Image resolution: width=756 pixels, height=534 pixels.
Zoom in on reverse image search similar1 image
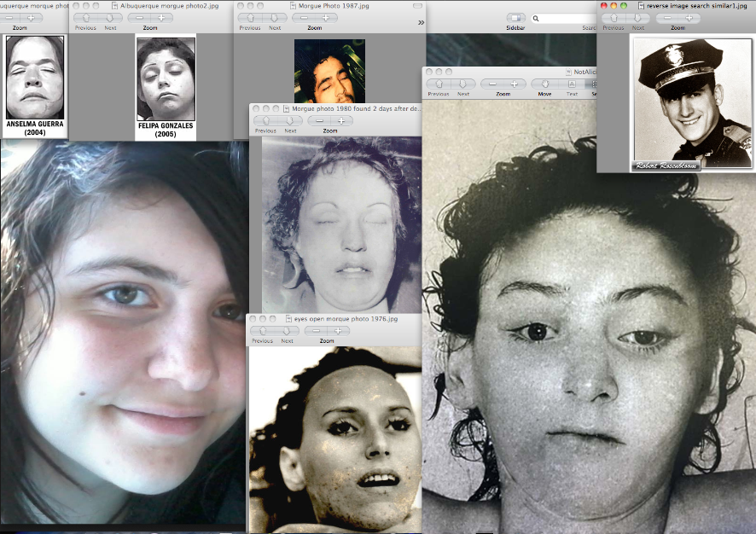pyautogui.click(x=689, y=18)
